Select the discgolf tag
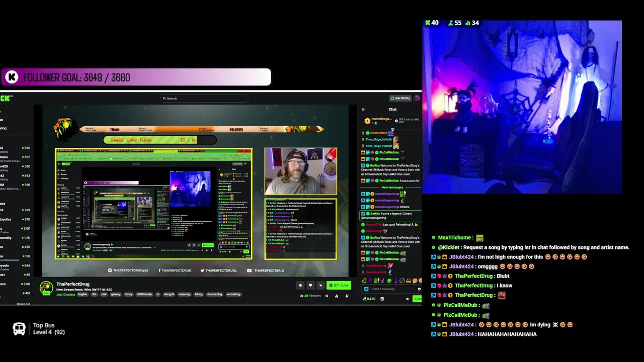Viewport: 644px width, 362px height. 169,294
